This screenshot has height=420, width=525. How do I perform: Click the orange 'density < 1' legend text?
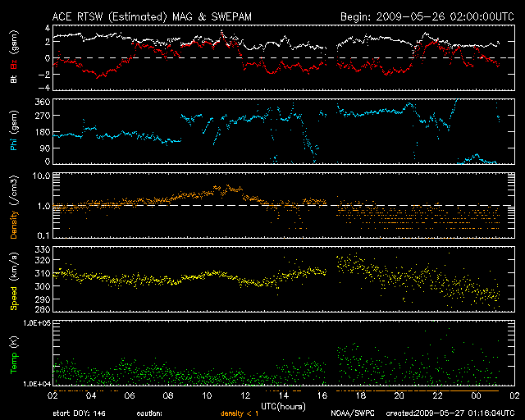click(x=240, y=414)
